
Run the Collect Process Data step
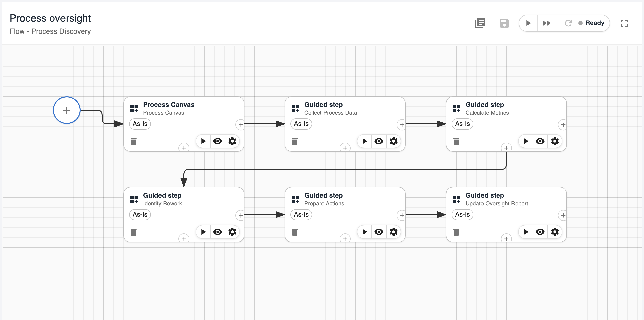pos(365,141)
